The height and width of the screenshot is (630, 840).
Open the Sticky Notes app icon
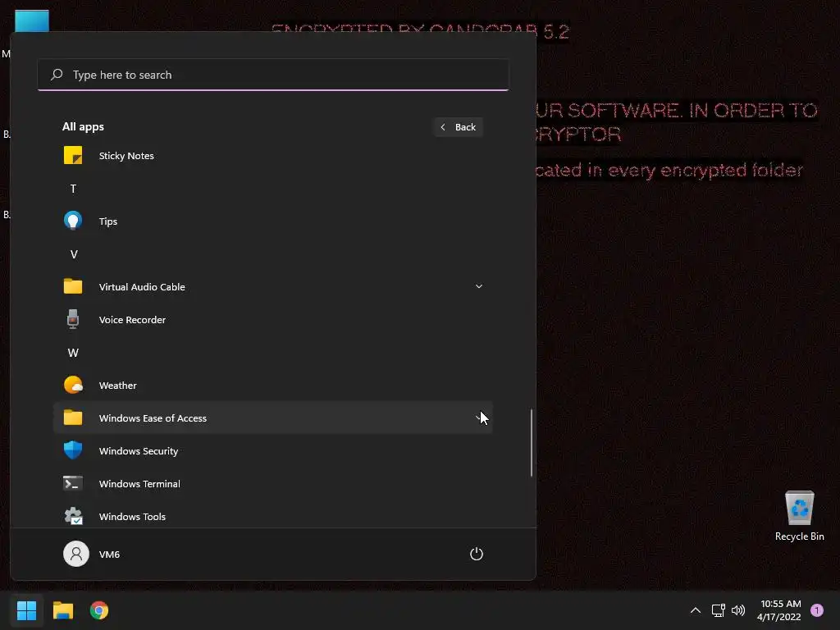pyautogui.click(x=73, y=155)
